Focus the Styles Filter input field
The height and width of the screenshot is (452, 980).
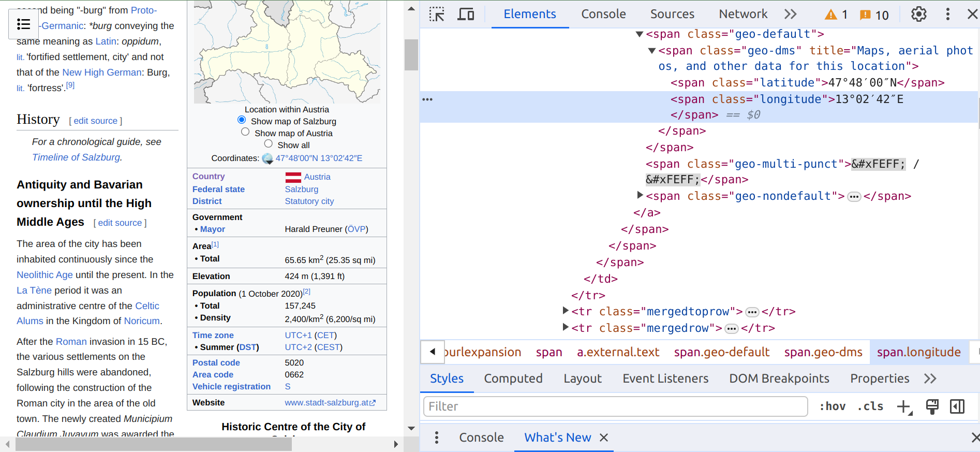[x=616, y=406]
